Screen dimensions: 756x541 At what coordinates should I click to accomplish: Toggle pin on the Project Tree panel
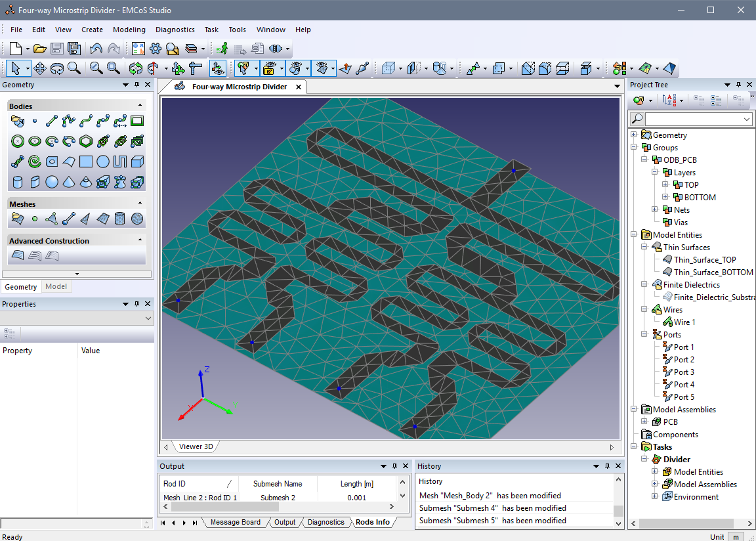738,85
